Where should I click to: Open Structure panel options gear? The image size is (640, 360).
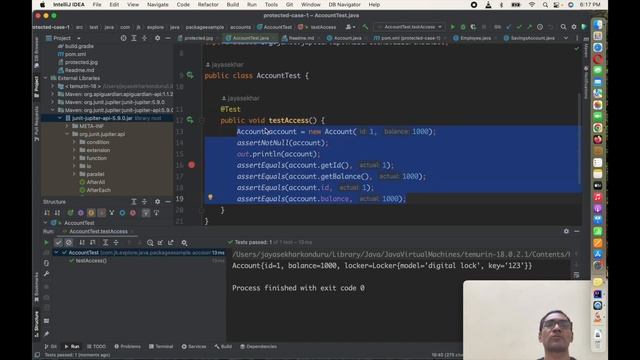pyautogui.click(x=157, y=202)
